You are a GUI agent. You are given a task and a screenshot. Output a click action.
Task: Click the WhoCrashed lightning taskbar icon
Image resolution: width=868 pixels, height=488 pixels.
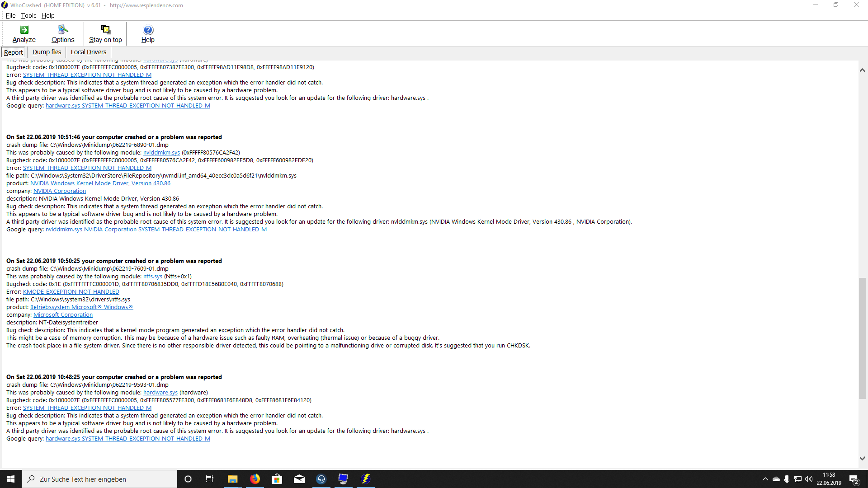[x=366, y=479]
